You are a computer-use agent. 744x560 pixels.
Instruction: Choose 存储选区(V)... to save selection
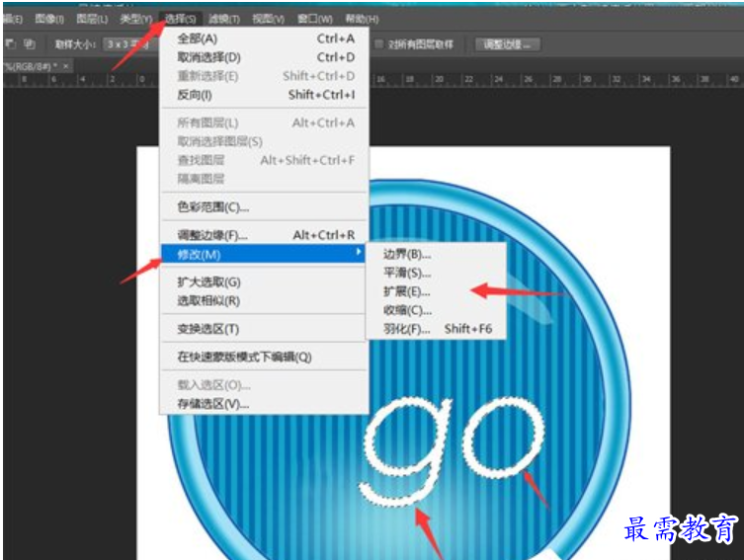click(x=265, y=404)
